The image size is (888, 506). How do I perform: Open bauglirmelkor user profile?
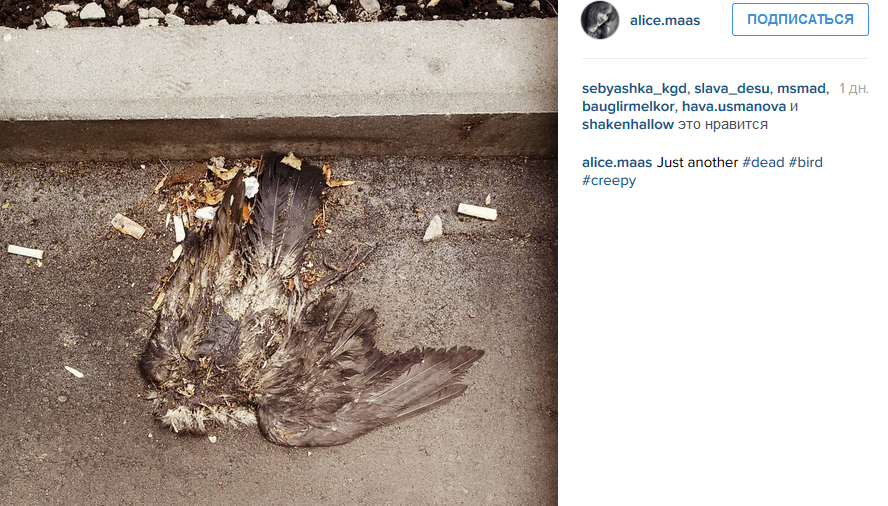tap(627, 107)
